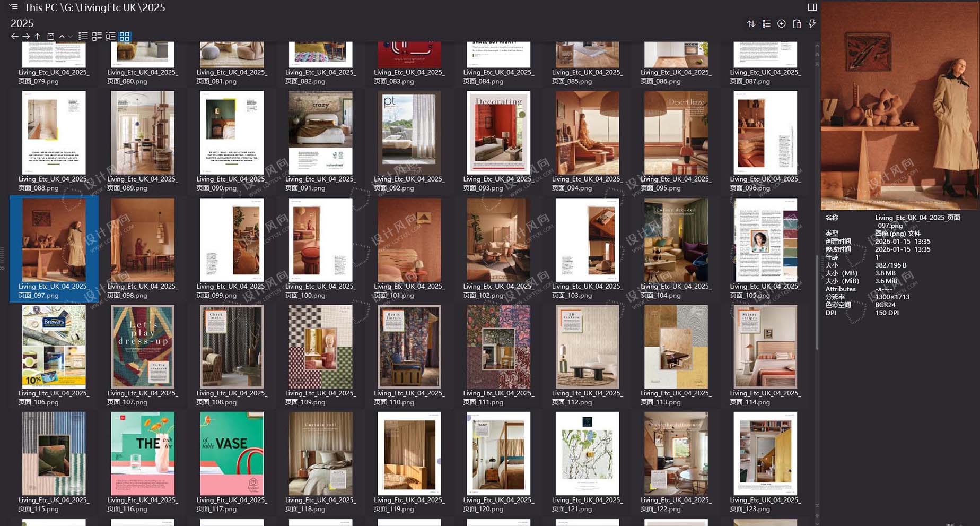Image resolution: width=980 pixels, height=526 pixels.
Task: Open the checklist options icon at top right
Action: pyautogui.click(x=766, y=24)
